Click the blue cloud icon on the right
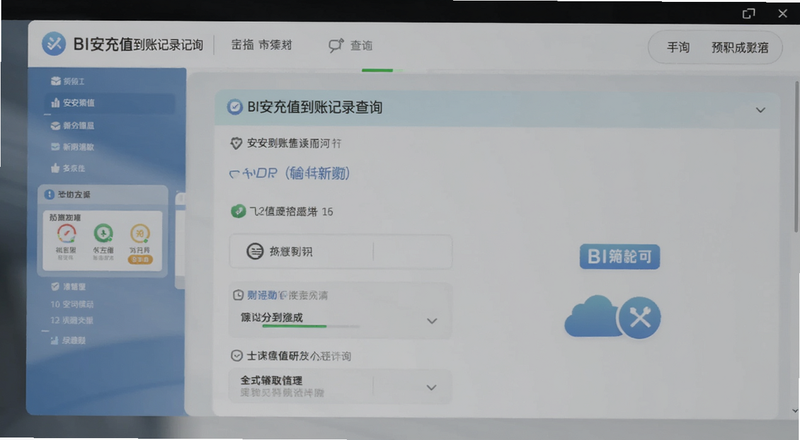This screenshot has height=440, width=800. (x=592, y=316)
